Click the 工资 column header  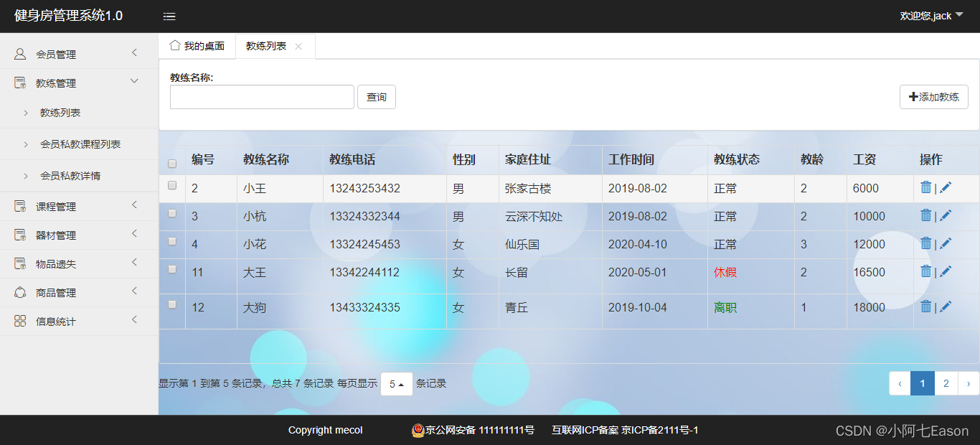pos(864,159)
